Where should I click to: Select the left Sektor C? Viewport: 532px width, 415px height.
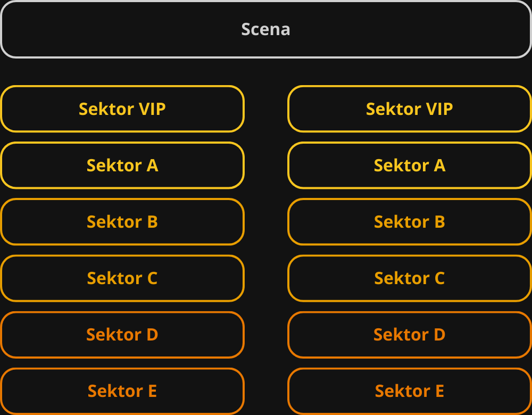(122, 278)
